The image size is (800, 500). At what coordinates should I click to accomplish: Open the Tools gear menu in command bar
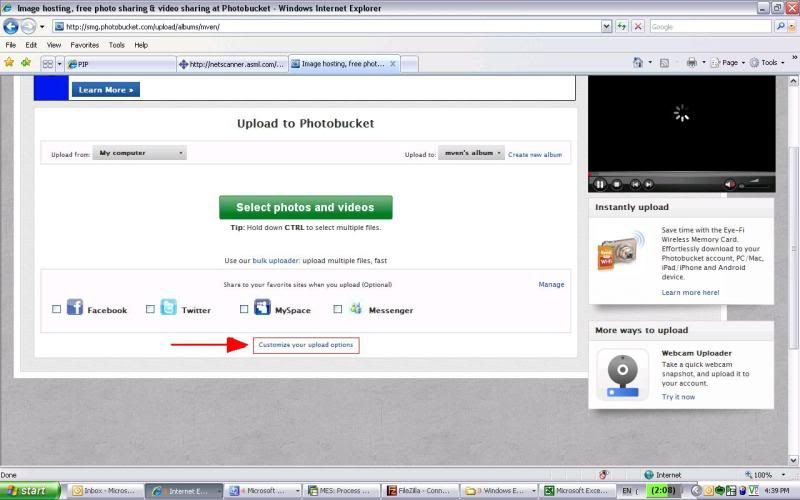tap(767, 63)
